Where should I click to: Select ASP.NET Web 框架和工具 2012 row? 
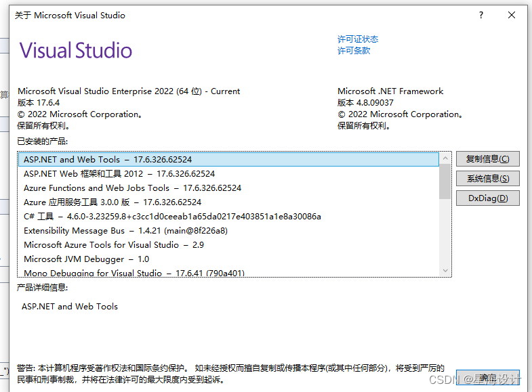click(x=228, y=174)
